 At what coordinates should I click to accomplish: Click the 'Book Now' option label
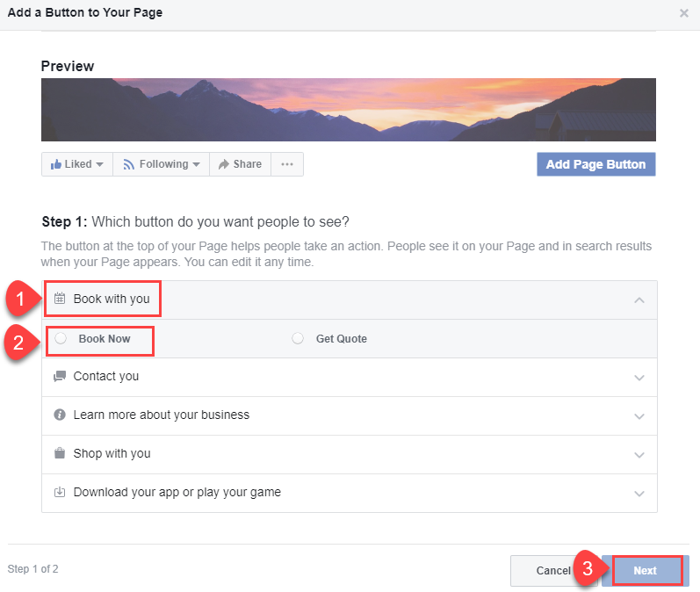pos(105,339)
